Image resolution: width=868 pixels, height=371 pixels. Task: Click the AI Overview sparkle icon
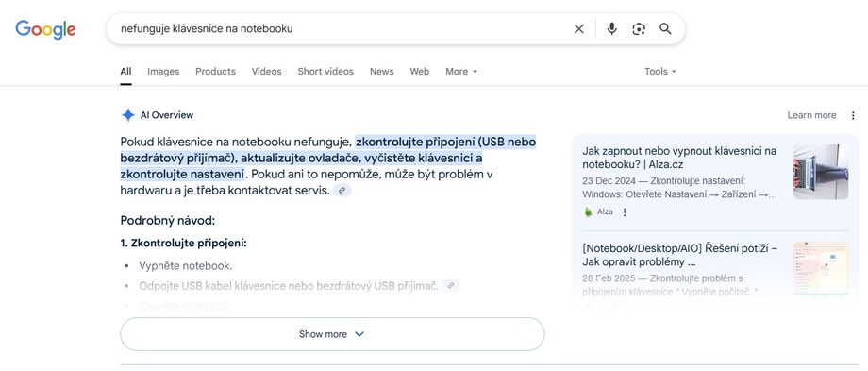coord(128,115)
